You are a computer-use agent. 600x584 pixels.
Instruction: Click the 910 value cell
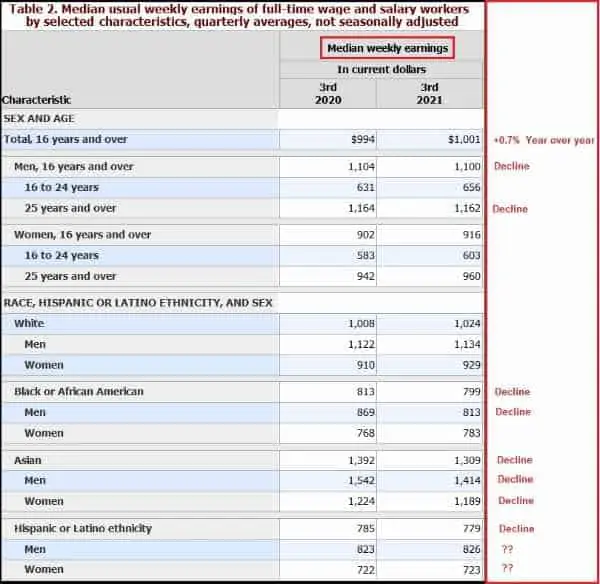328,365
